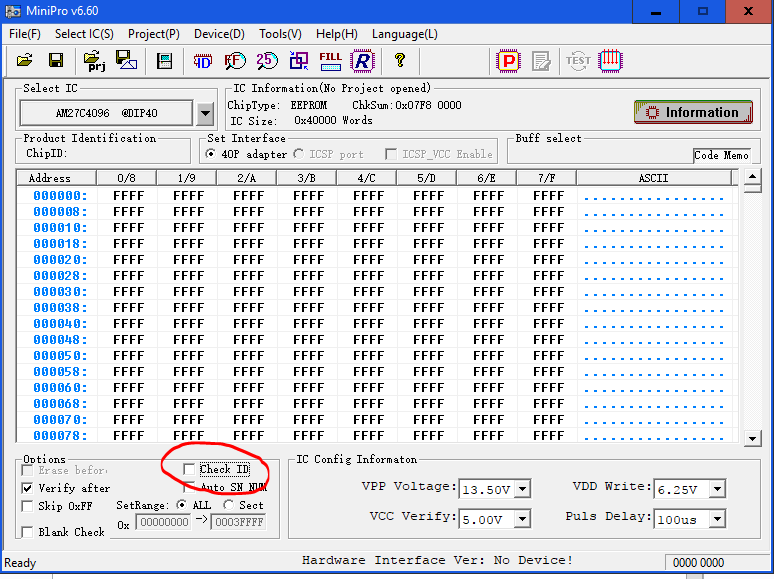Click the blue data swap toolbar icon
Screen dimensions: 774x579
299,61
